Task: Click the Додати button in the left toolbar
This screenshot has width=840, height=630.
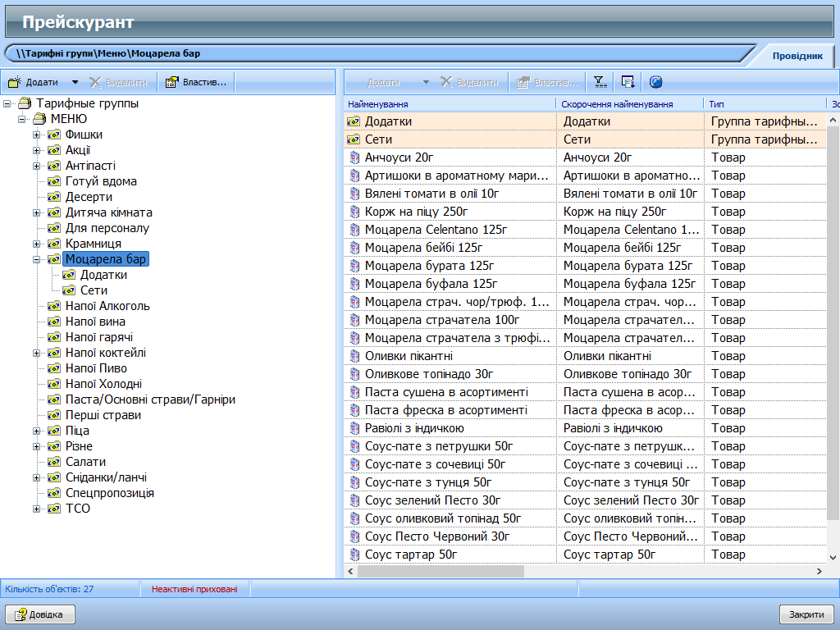Action: (34, 82)
